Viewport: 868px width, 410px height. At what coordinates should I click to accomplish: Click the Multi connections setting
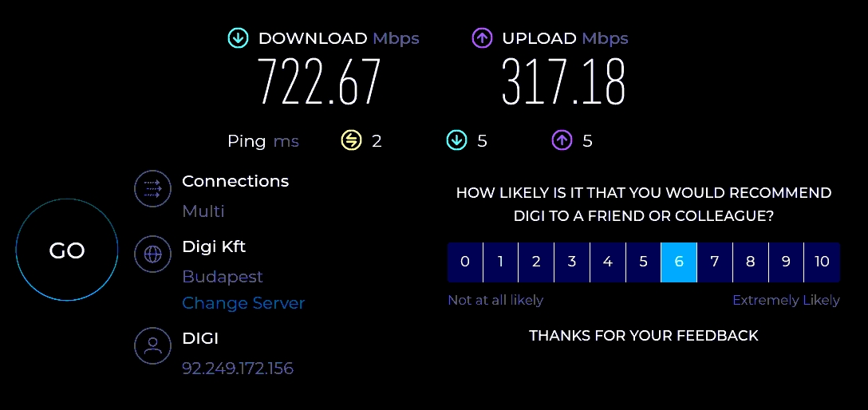point(203,211)
